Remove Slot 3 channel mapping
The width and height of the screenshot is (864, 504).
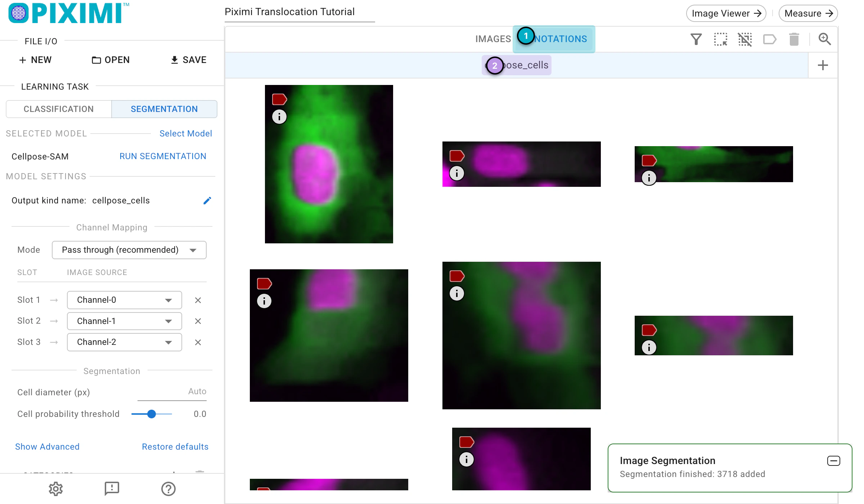click(198, 342)
